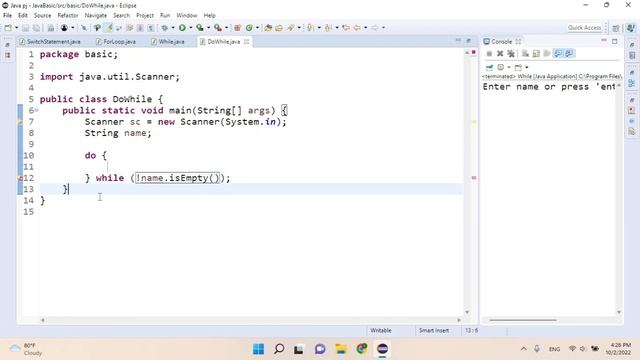The image size is (640, 360).
Task: Open the Source menu
Action: (x=42, y=16)
